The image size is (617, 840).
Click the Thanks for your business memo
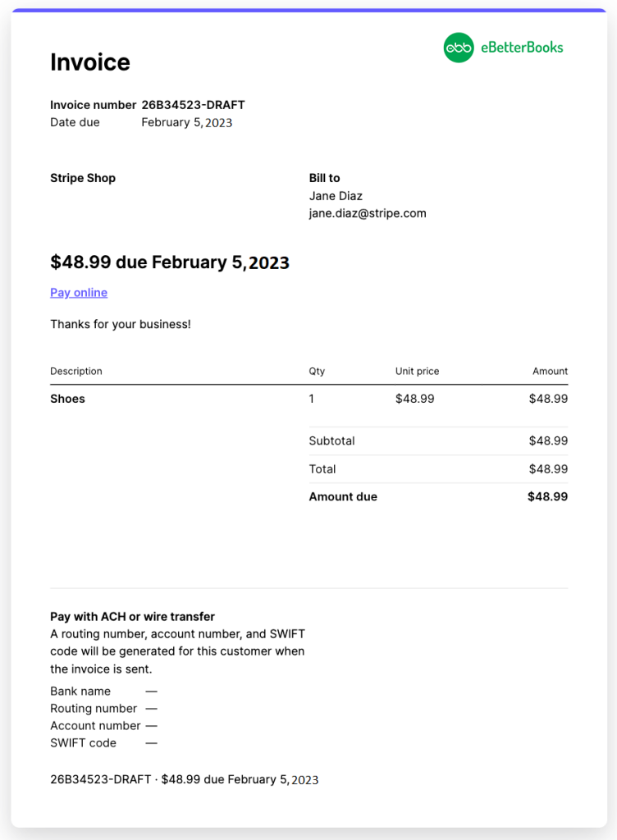121,324
